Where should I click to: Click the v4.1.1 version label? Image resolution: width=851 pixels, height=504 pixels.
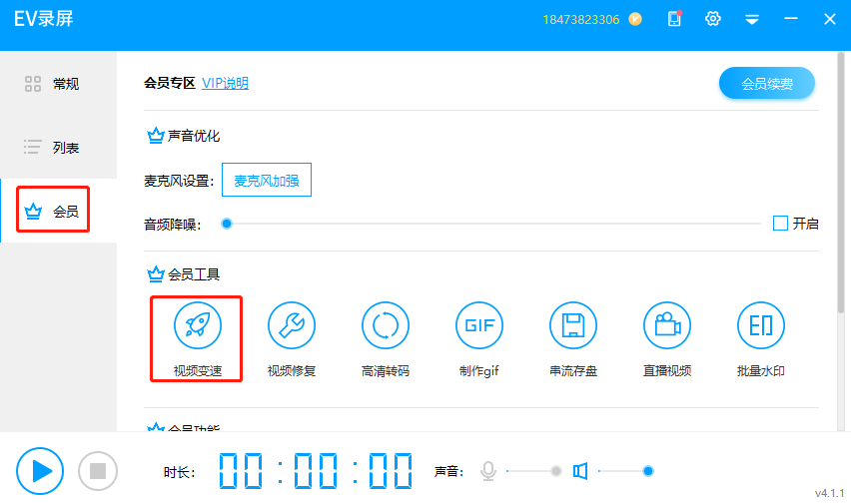click(829, 493)
